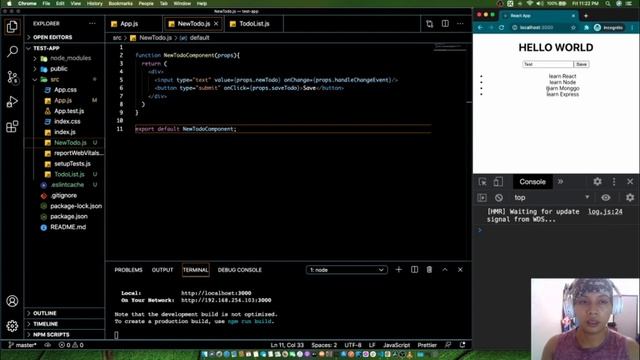Toggle the DevTools device toolbar
640x360 pixels.
[x=498, y=182]
